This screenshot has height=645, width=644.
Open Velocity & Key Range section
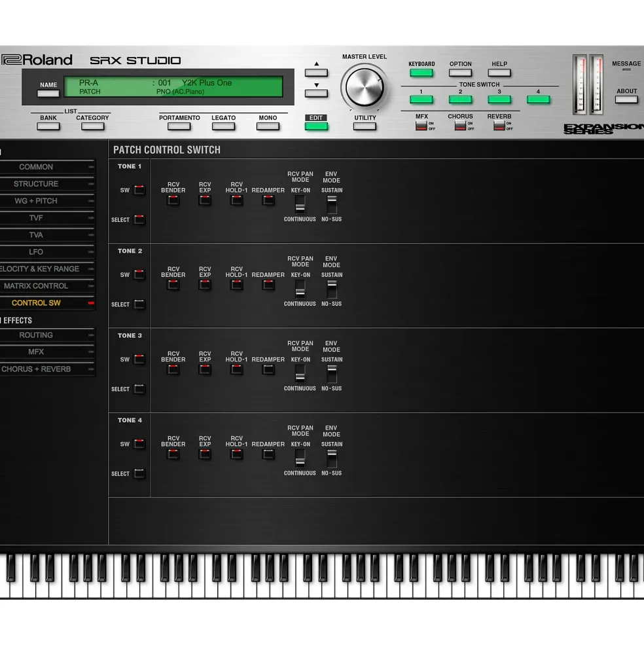(46, 269)
